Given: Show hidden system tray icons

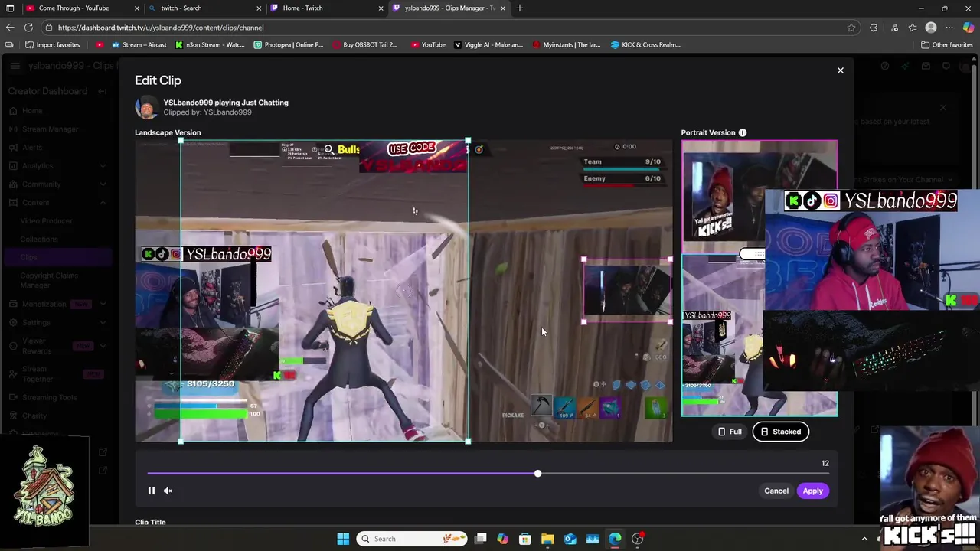Looking at the screenshot, I should pyautogui.click(x=864, y=539).
